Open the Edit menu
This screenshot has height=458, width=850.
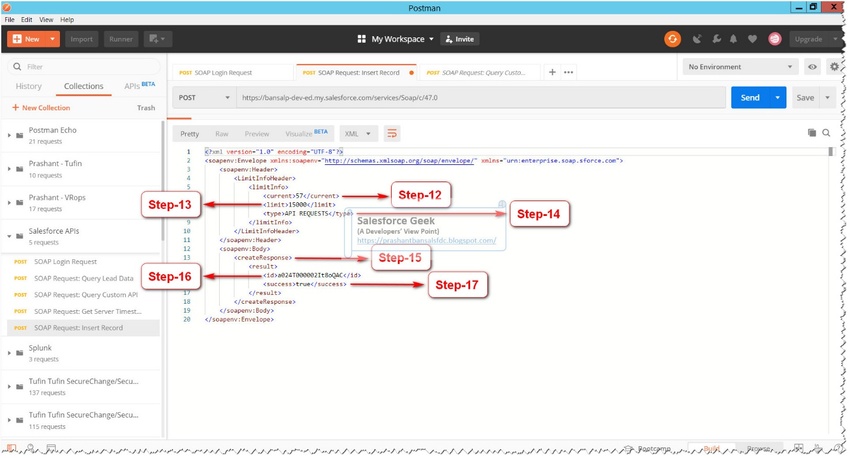(27, 20)
